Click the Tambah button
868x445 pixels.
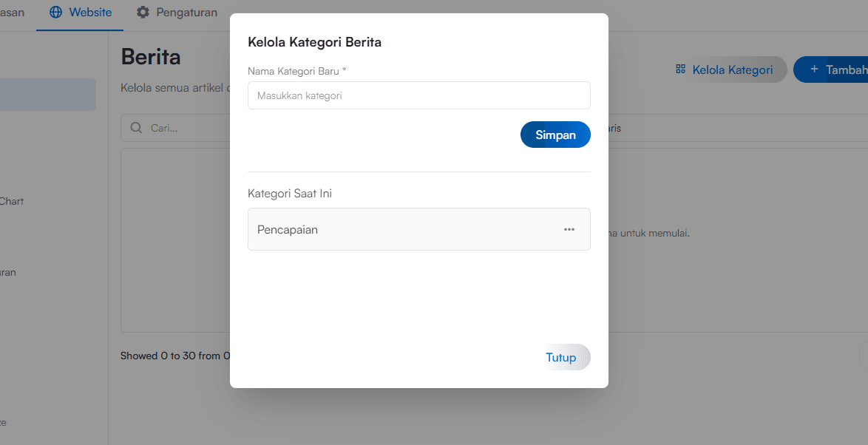[835, 69]
